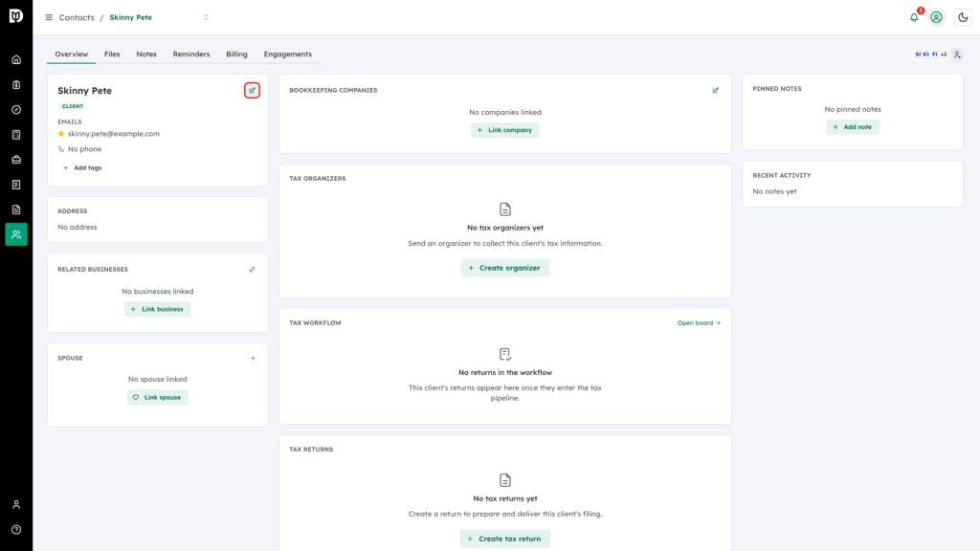Click the Link company button
Screen dimensions: 980x551
(x=505, y=130)
